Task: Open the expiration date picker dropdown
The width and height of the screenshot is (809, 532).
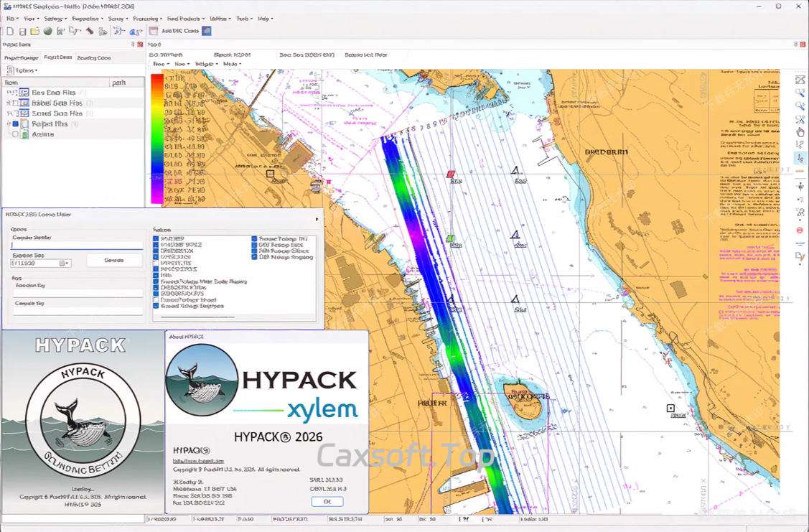Action: 67,263
